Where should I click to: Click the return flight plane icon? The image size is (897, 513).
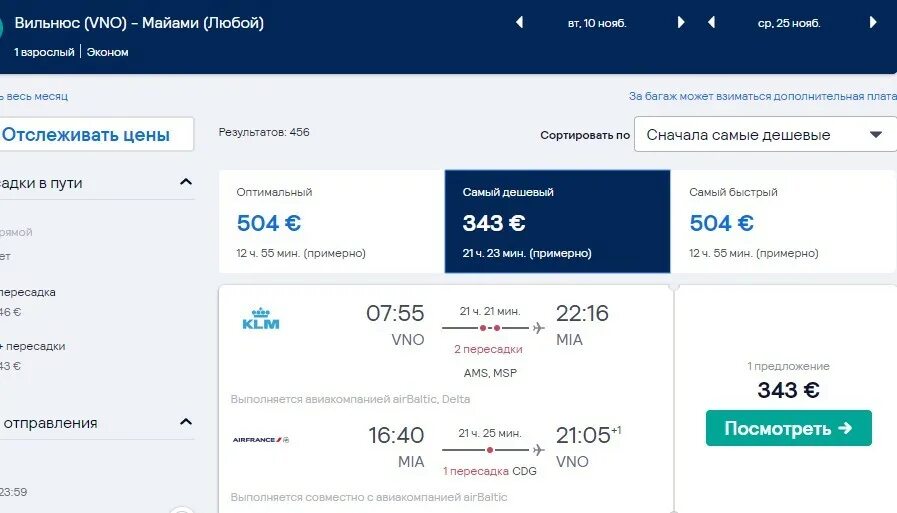point(538,450)
